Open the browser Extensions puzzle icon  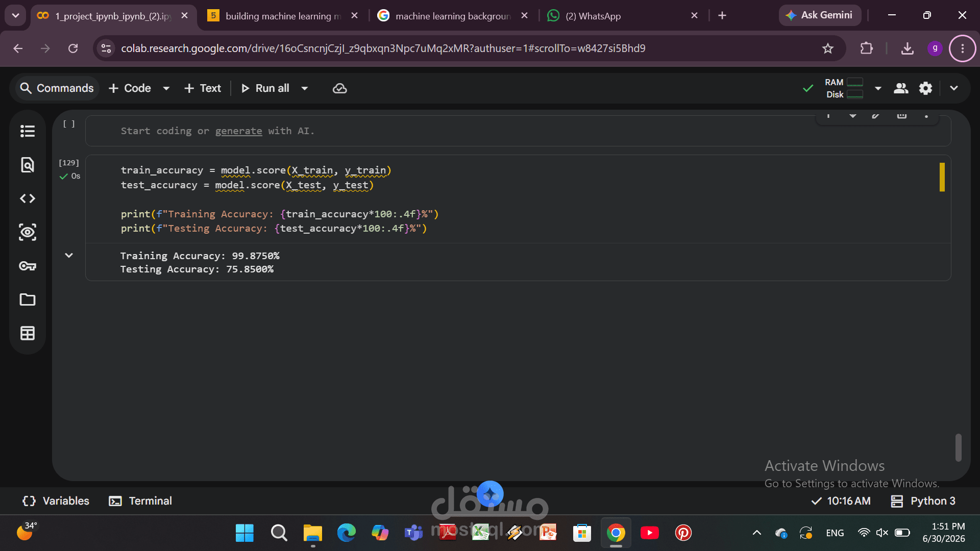tap(866, 48)
